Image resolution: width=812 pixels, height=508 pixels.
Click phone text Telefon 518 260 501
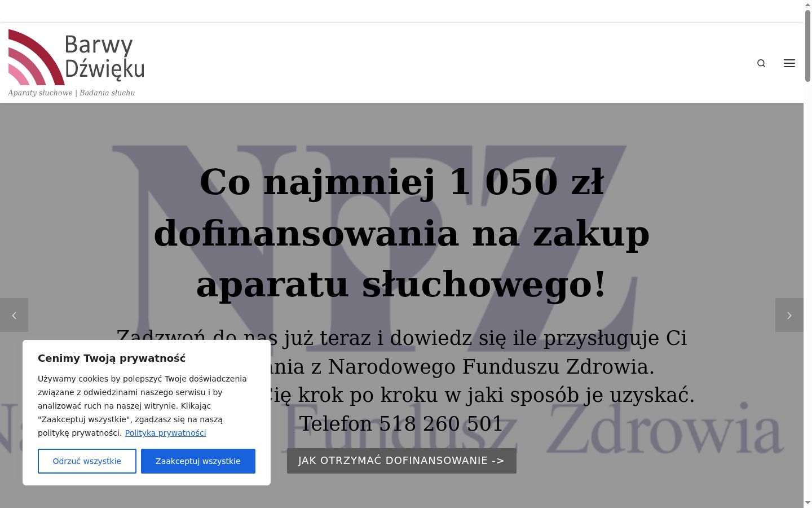(401, 423)
